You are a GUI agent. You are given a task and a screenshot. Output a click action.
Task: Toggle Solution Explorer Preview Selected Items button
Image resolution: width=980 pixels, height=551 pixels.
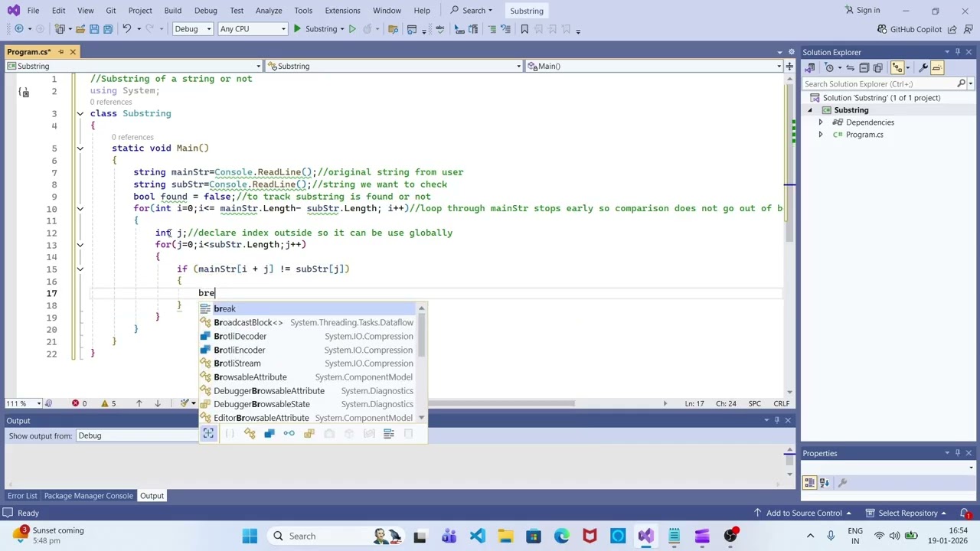pos(937,67)
